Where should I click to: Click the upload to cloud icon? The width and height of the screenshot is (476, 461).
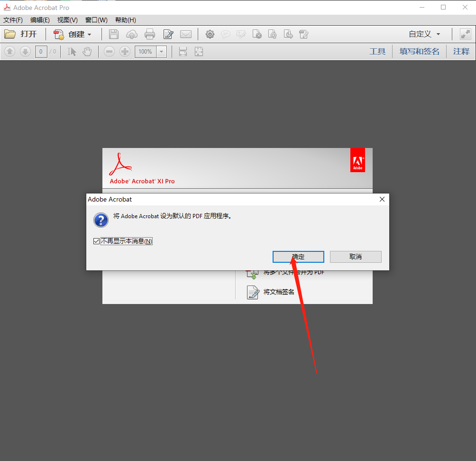coord(131,34)
